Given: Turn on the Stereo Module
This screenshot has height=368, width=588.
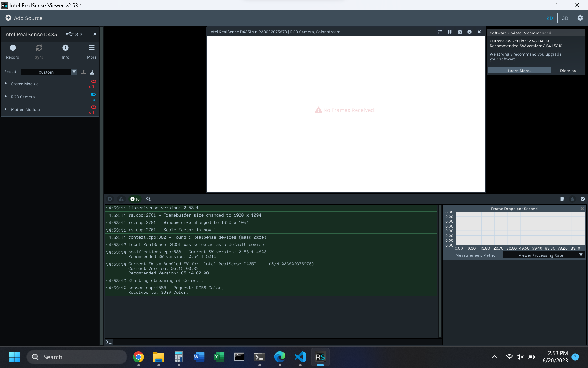Looking at the screenshot, I should click(x=93, y=82).
